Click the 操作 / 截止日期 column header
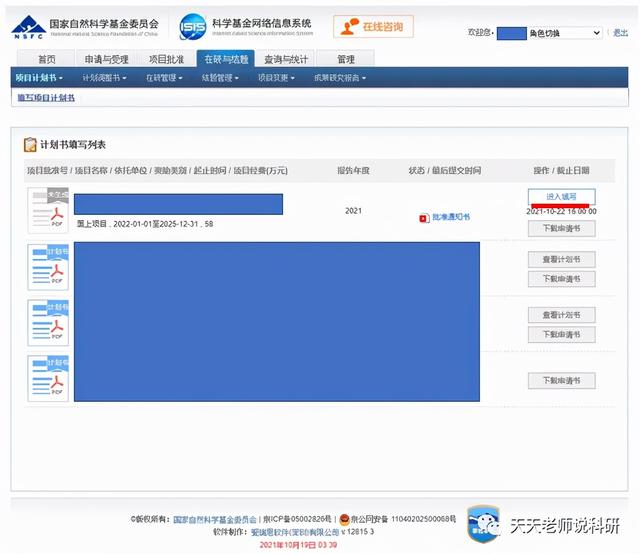This screenshot has width=640, height=554. click(561, 171)
